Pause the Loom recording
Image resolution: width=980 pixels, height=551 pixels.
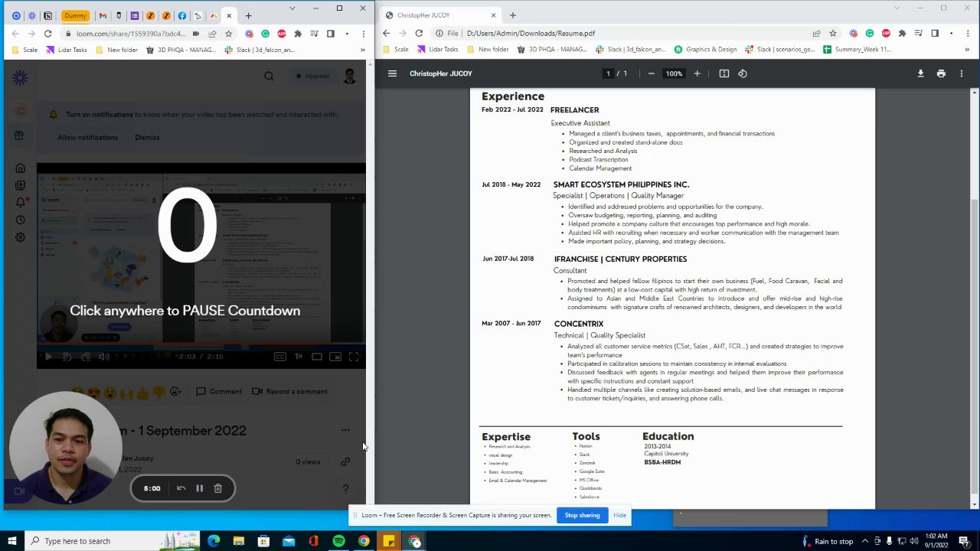(199, 488)
